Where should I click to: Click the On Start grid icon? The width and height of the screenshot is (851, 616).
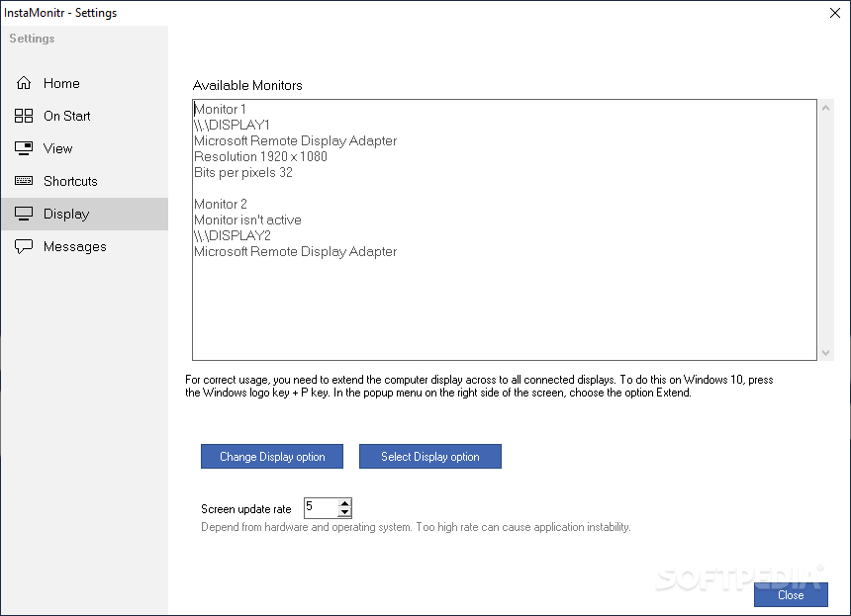point(24,116)
